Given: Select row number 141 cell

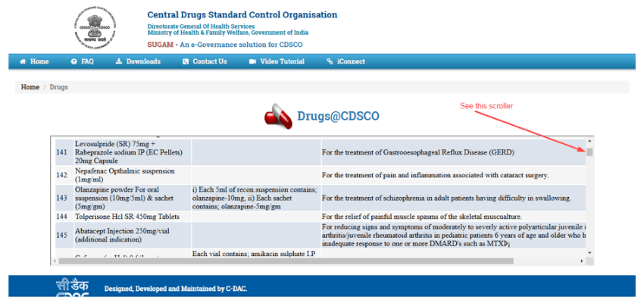Looking at the screenshot, I should coord(64,152).
